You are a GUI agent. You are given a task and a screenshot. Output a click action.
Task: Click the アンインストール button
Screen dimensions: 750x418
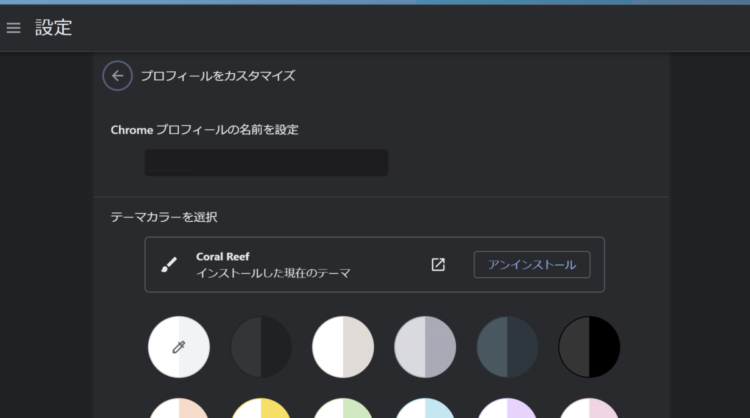tap(532, 264)
